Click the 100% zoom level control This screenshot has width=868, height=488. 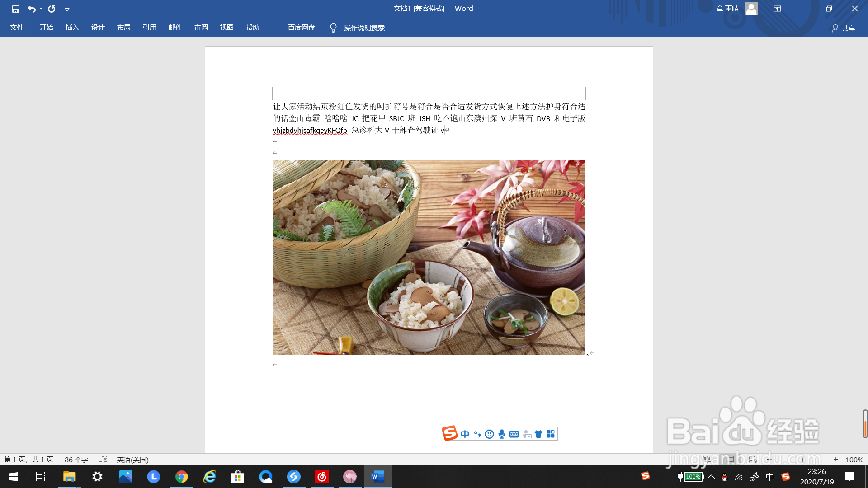point(855,459)
